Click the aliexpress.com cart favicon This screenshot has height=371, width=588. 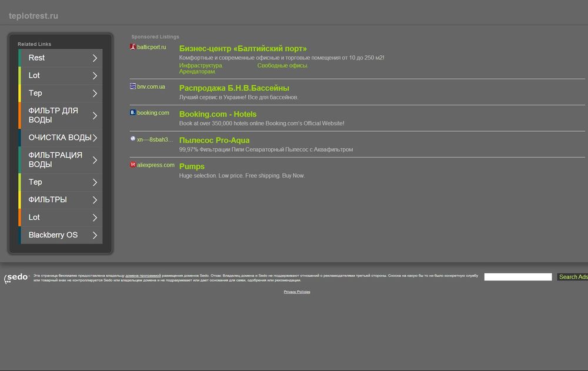133,165
